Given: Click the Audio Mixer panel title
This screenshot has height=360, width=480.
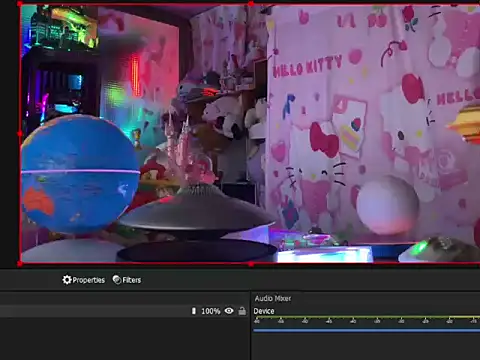Looking at the screenshot, I should tap(273, 298).
